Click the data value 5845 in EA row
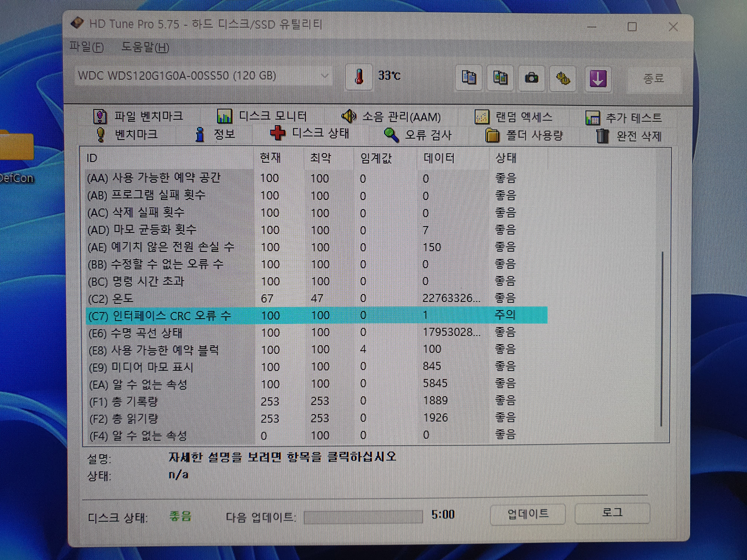 pyautogui.click(x=435, y=383)
